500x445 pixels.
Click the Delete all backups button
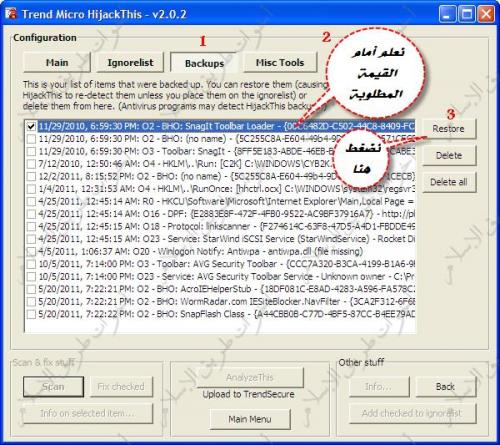[449, 182]
